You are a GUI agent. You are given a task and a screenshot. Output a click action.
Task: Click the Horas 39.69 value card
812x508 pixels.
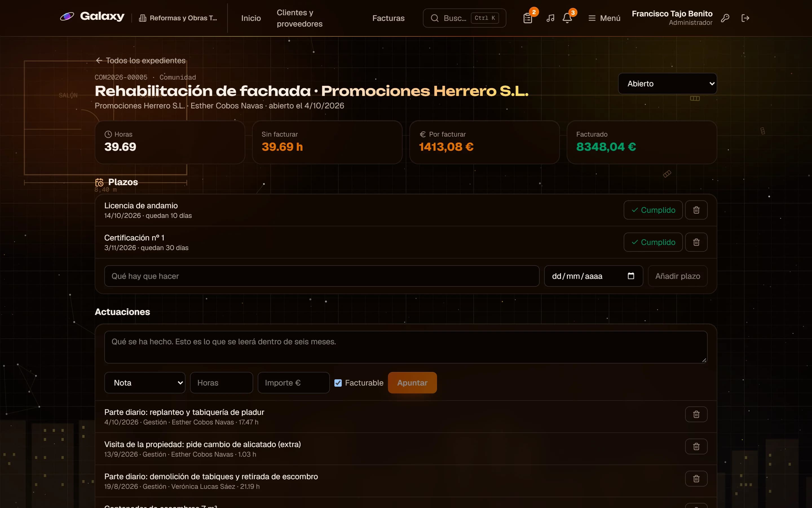coord(170,142)
